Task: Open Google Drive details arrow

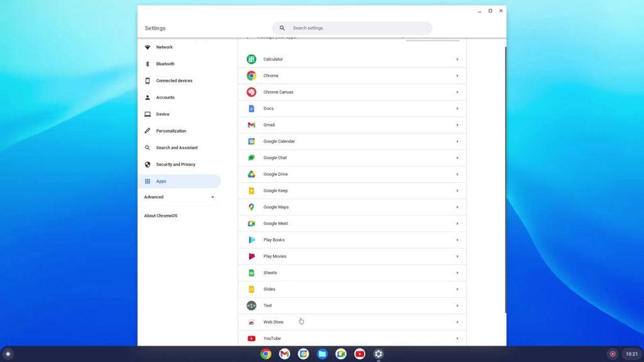Action: [457, 174]
